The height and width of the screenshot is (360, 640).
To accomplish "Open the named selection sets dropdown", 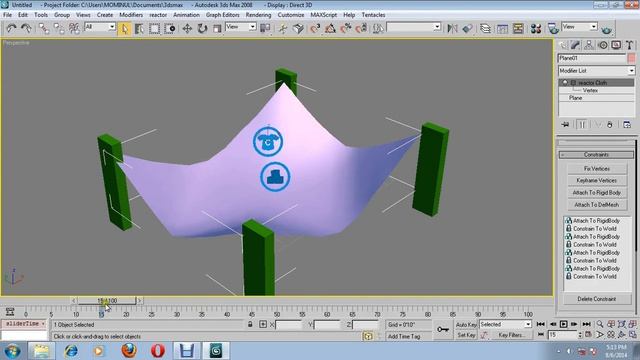I will point(413,27).
